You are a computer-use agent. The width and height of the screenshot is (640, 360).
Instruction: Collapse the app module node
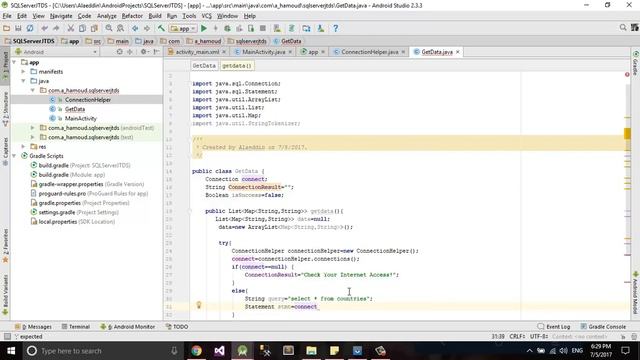(14, 62)
